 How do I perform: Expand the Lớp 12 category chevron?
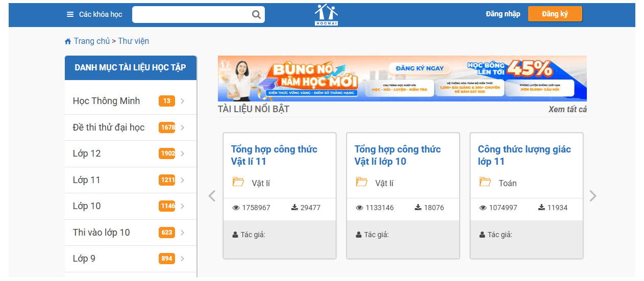pyautogui.click(x=183, y=154)
